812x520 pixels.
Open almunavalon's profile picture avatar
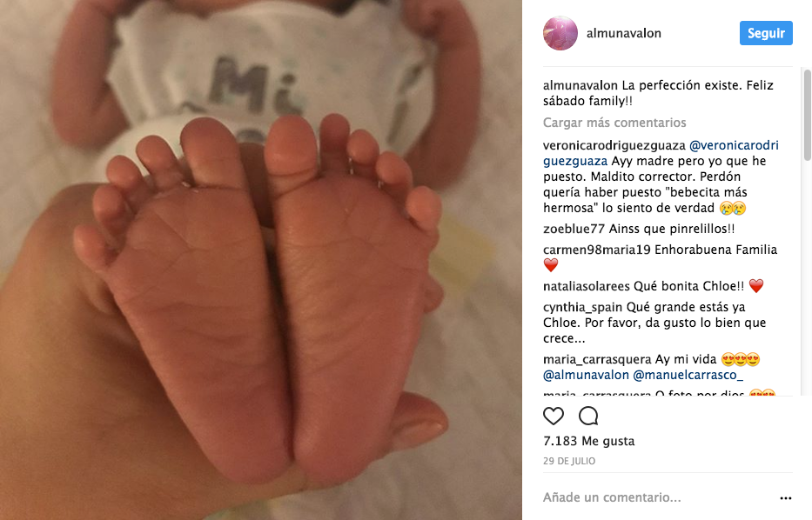point(560,33)
